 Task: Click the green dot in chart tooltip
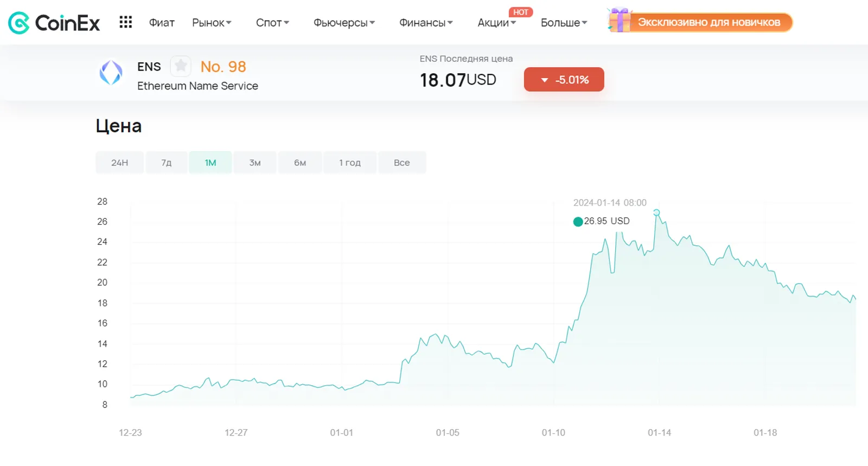pyautogui.click(x=578, y=221)
